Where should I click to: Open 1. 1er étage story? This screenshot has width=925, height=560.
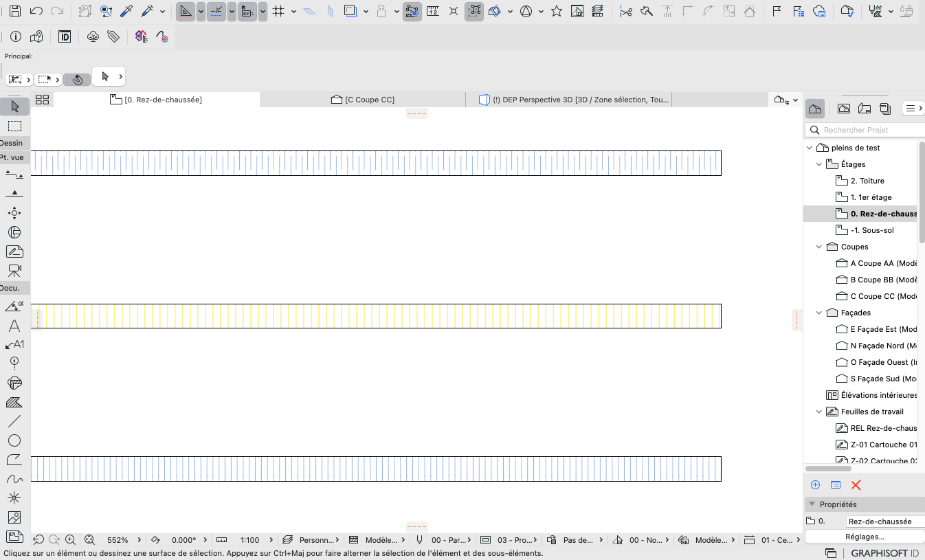coord(871,197)
